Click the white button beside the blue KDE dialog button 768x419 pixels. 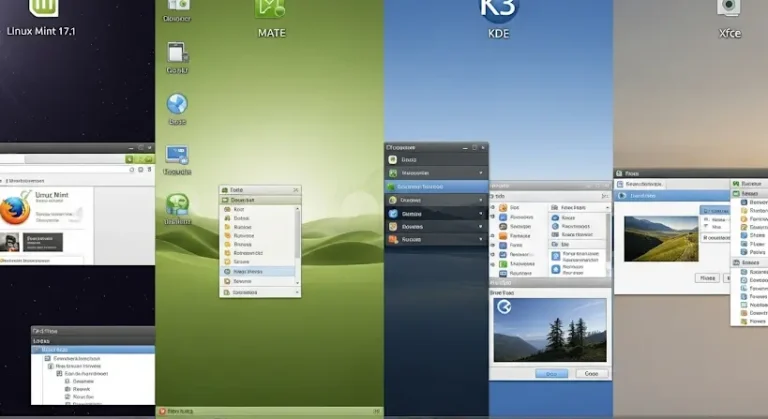(x=591, y=374)
